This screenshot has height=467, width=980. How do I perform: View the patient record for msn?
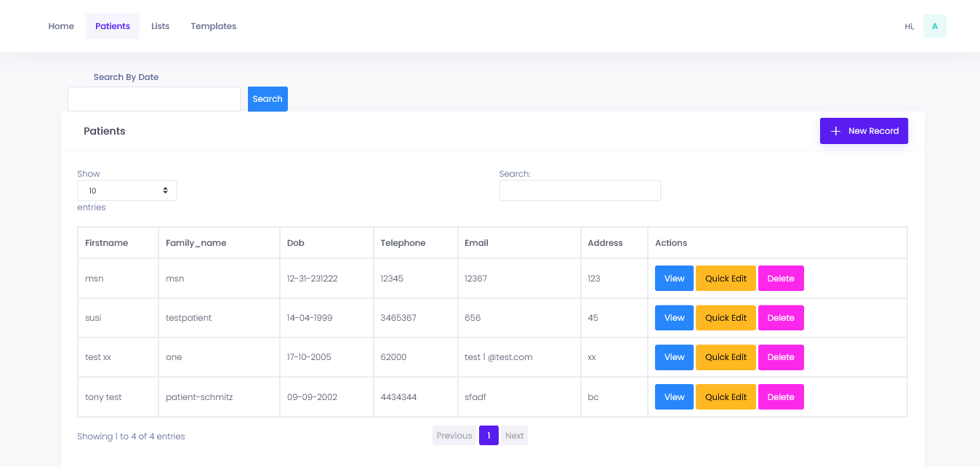(x=674, y=279)
